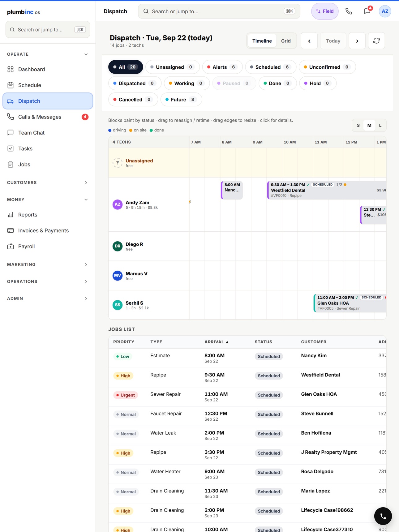Open Reports in sidebar

tap(48, 215)
